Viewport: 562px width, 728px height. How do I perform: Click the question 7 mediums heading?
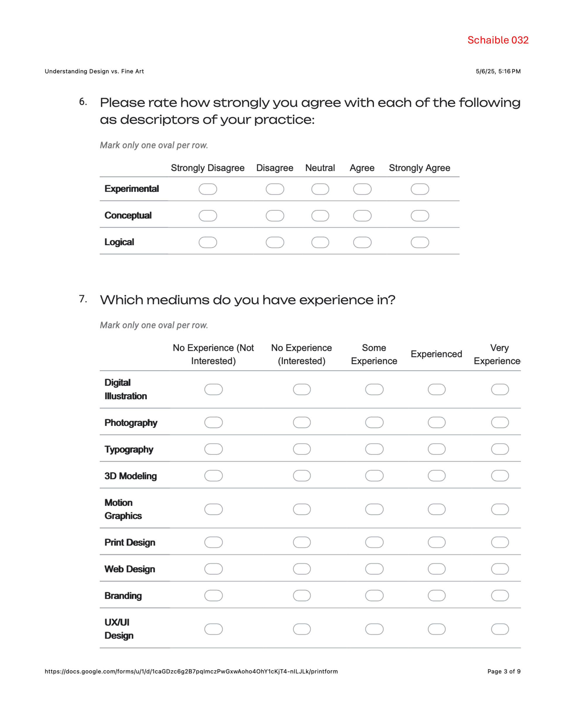coord(247,300)
